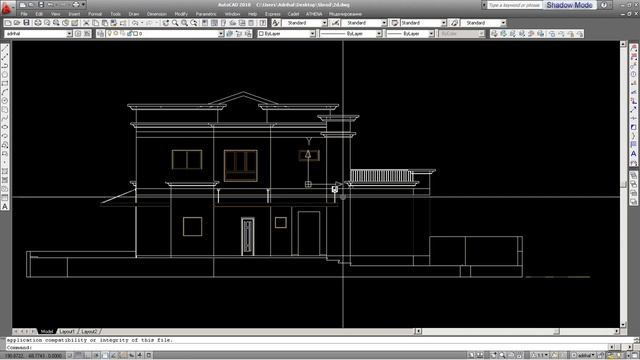Click the Plot printer icon
Image resolution: width=640 pixels, height=360 pixels.
(38, 23)
